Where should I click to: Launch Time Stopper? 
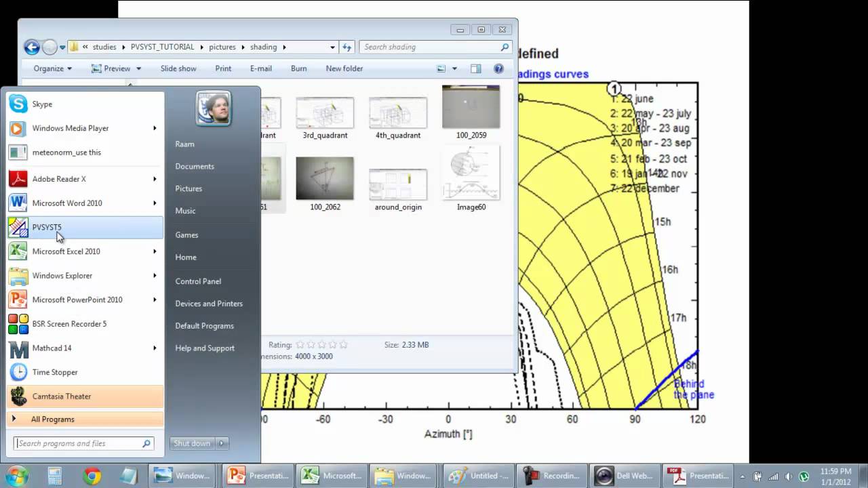tap(85, 372)
